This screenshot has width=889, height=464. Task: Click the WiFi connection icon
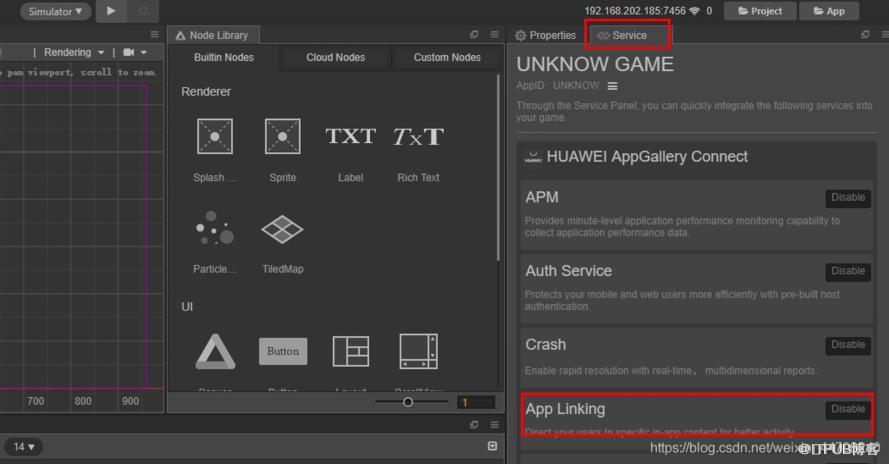(695, 11)
